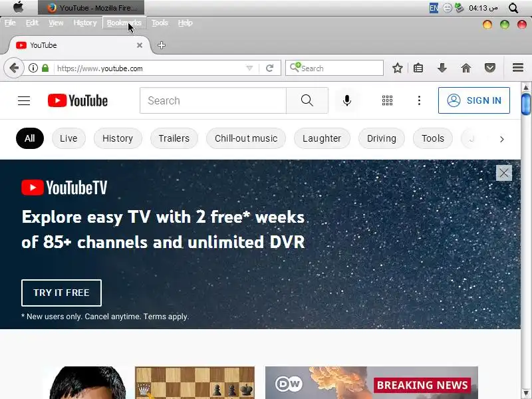Viewport: 532px width, 399px height.
Task: Click the YouTube logo
Action: pyautogui.click(x=78, y=100)
